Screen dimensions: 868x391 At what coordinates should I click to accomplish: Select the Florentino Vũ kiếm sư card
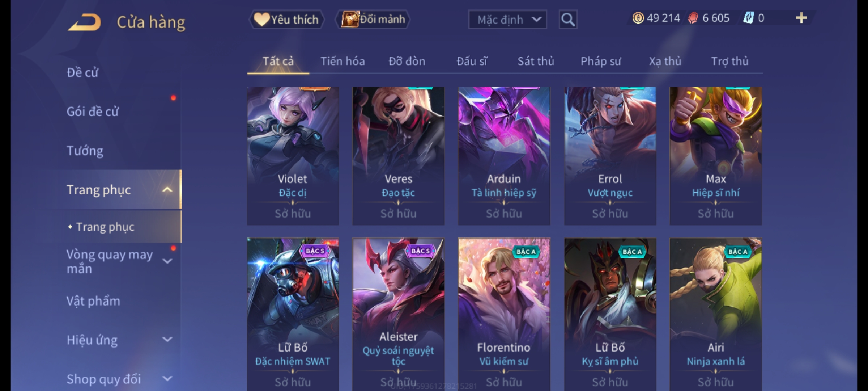[x=504, y=314]
